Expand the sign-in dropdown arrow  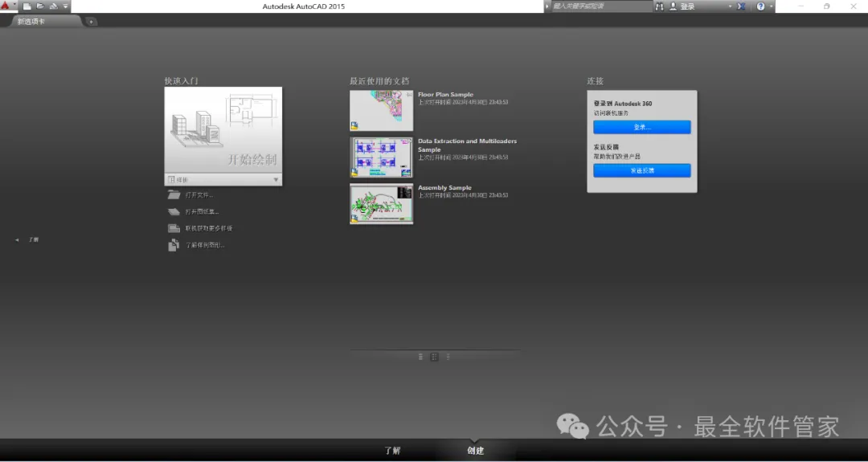(730, 6)
